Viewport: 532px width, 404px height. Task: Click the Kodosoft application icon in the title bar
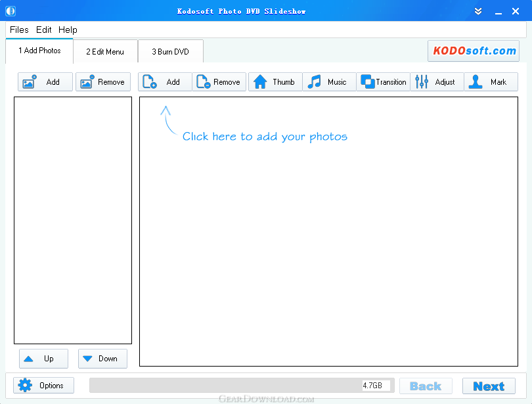point(11,11)
